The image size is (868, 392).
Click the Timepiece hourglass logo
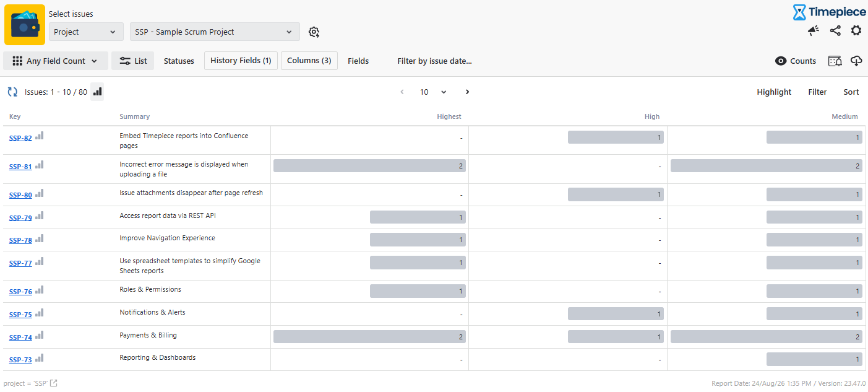click(800, 12)
